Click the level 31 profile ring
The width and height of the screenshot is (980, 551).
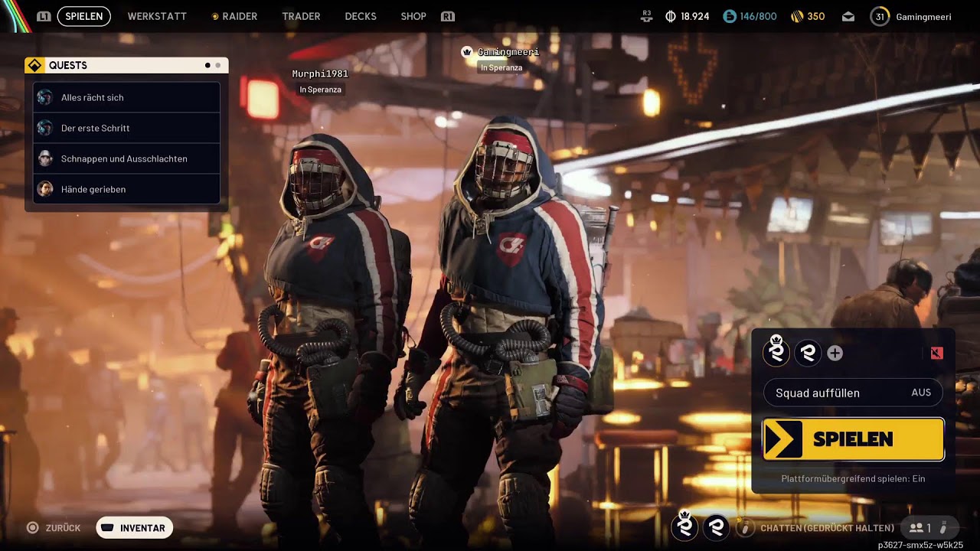(880, 16)
